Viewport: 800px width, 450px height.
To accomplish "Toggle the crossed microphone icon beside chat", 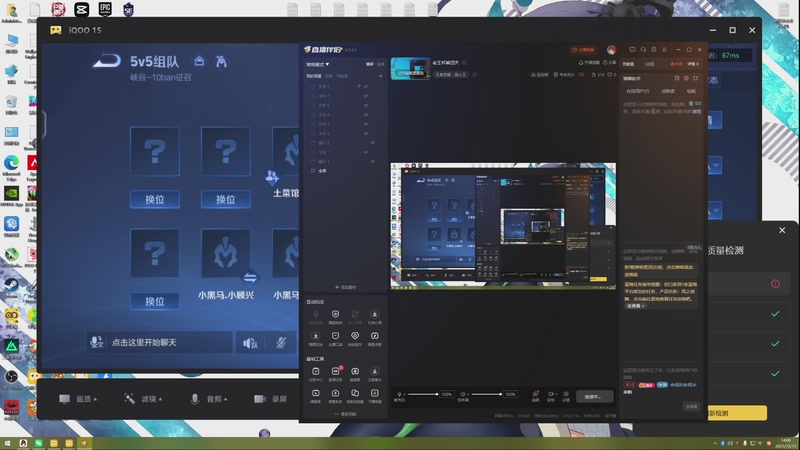I will (x=281, y=342).
